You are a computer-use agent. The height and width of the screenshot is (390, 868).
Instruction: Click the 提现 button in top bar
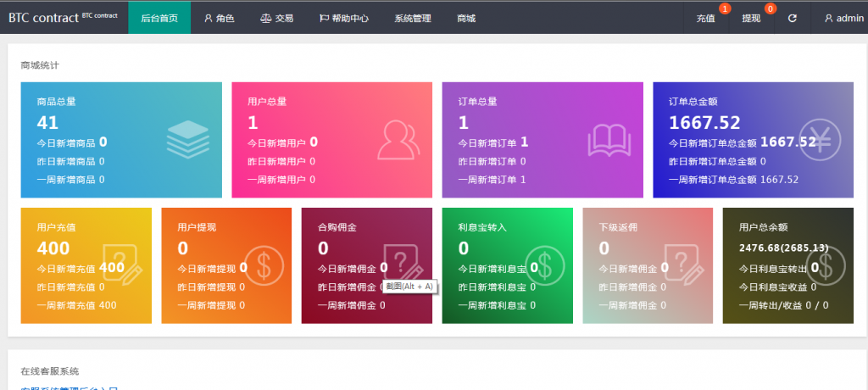[x=751, y=18]
